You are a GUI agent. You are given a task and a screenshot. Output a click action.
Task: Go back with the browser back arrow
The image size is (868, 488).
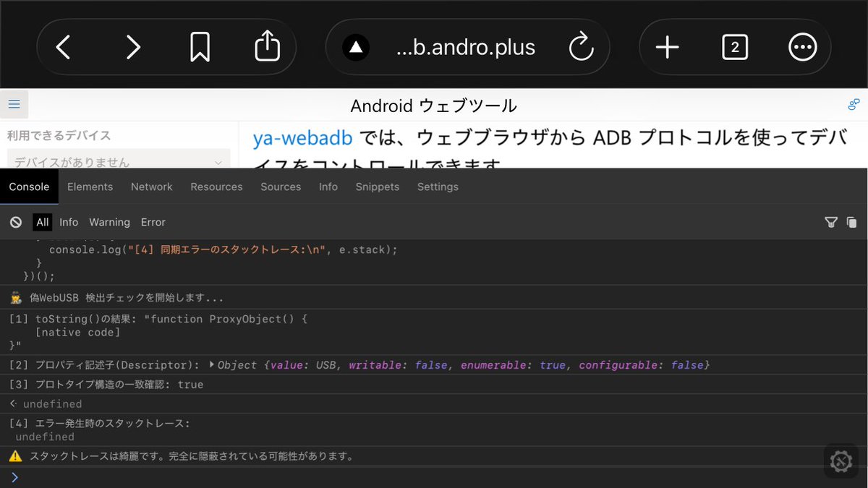64,48
